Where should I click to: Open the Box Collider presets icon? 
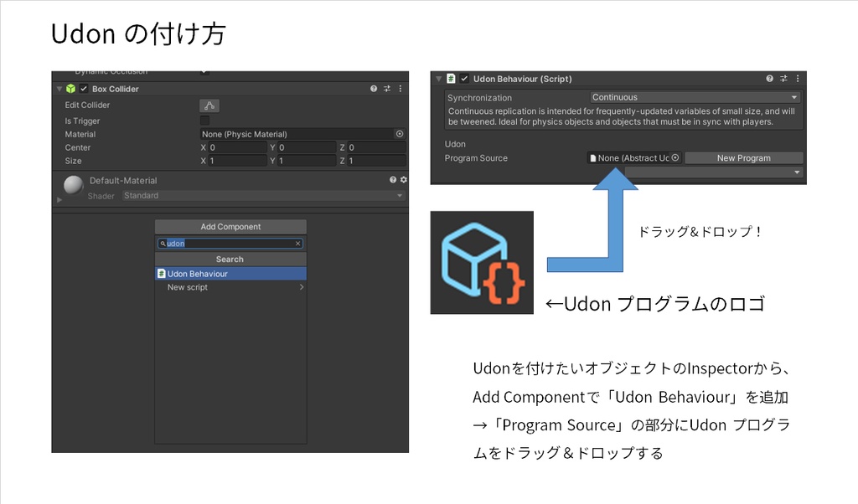386,88
